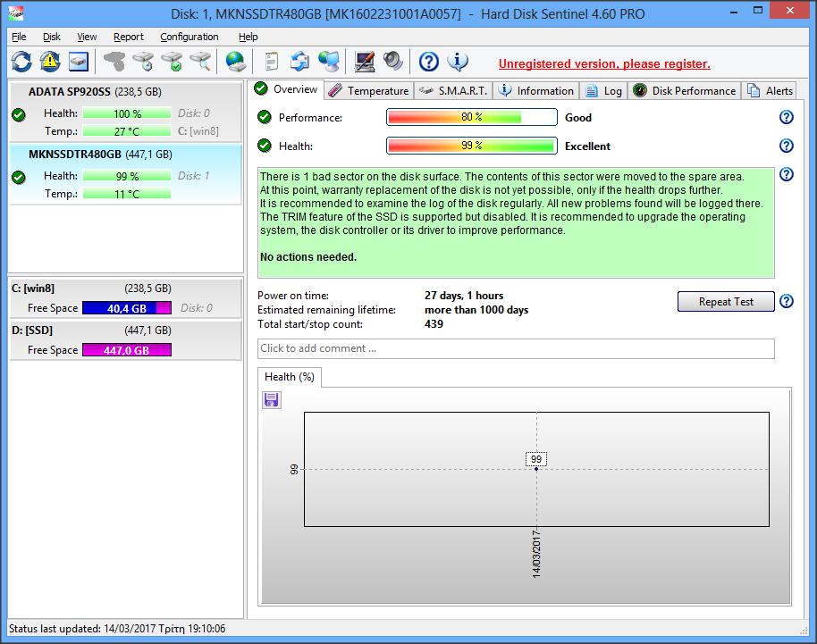Screen dimensions: 817x644
Task: Switch to the S.M.A.R.T. tab
Action: (x=453, y=91)
